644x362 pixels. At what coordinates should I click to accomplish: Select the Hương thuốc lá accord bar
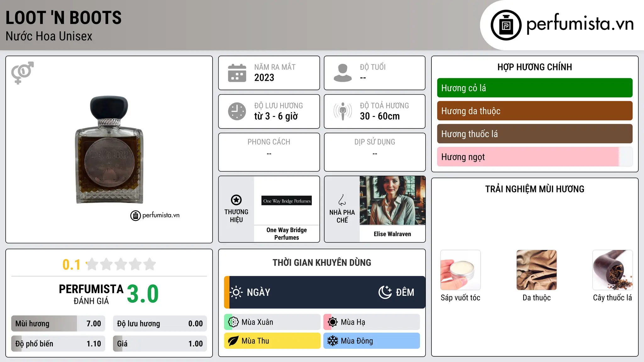pos(535,134)
